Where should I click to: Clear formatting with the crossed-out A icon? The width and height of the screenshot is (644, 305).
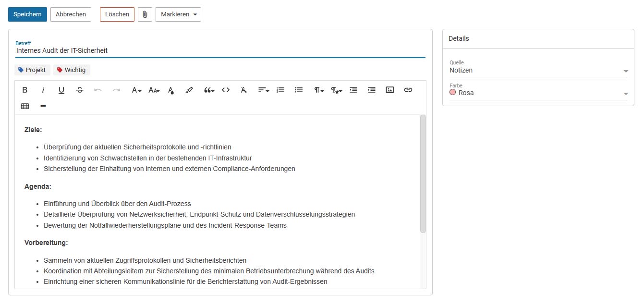[244, 90]
